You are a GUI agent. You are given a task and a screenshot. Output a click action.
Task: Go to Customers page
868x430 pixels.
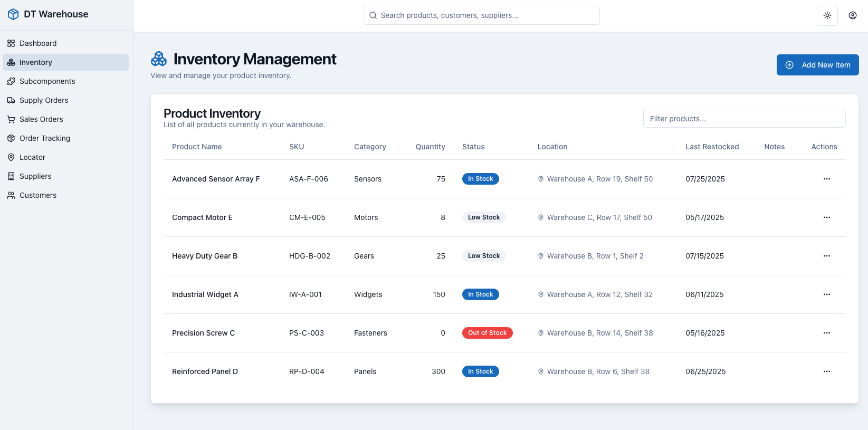point(66,195)
